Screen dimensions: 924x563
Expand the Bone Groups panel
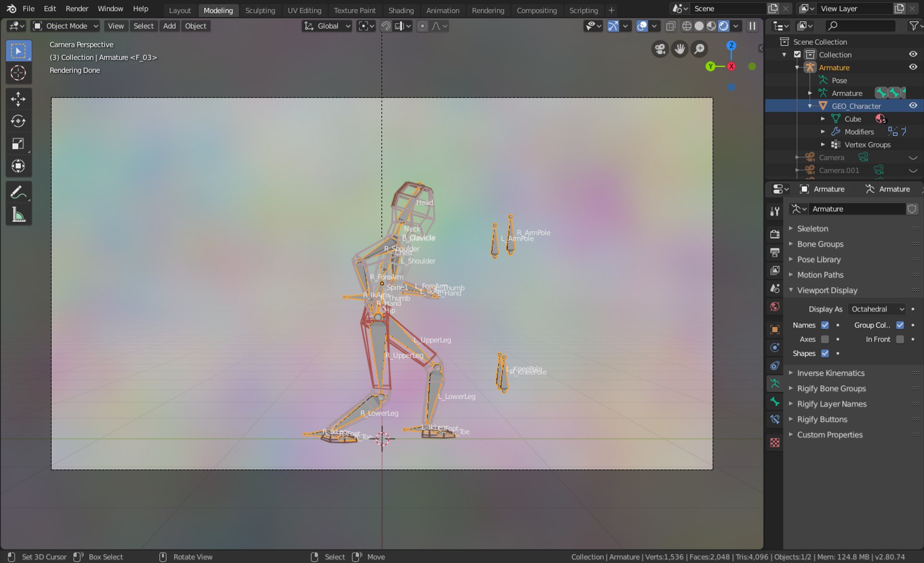820,244
